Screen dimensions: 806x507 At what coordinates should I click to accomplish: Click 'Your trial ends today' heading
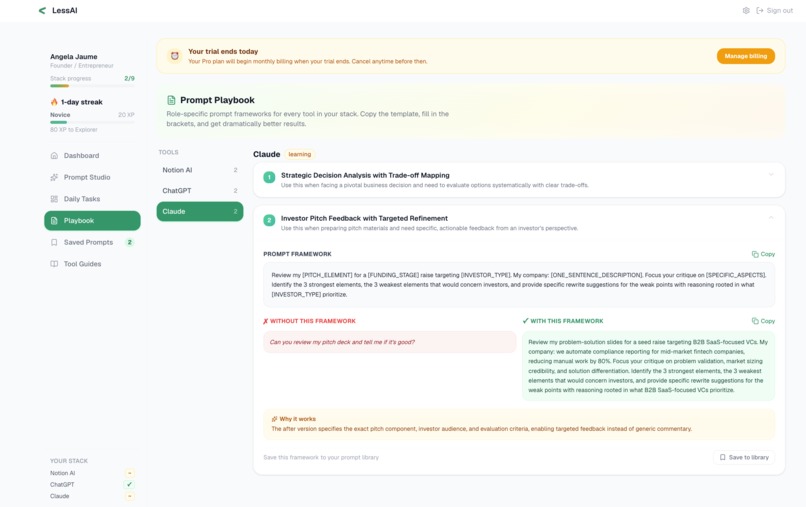pos(223,51)
